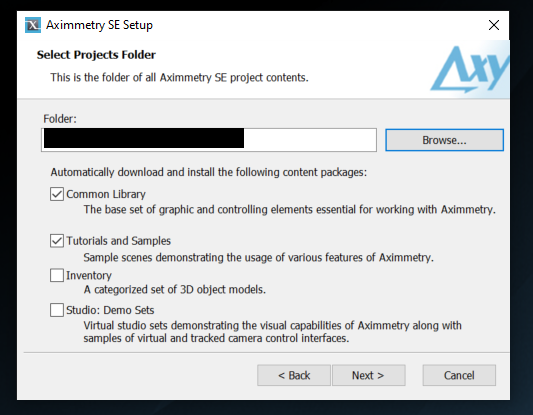The height and width of the screenshot is (415, 533).
Task: Click inside the Folder path input field
Action: click(209, 140)
